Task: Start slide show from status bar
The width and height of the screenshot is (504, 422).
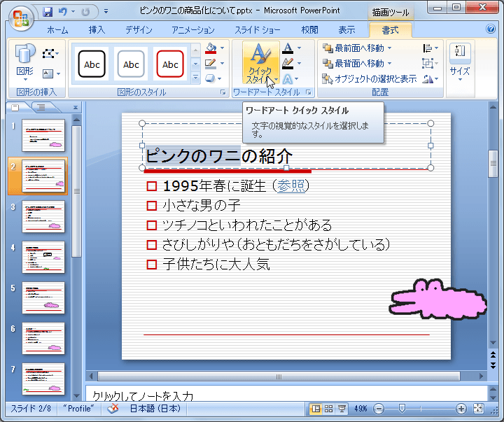Action: (x=342, y=409)
